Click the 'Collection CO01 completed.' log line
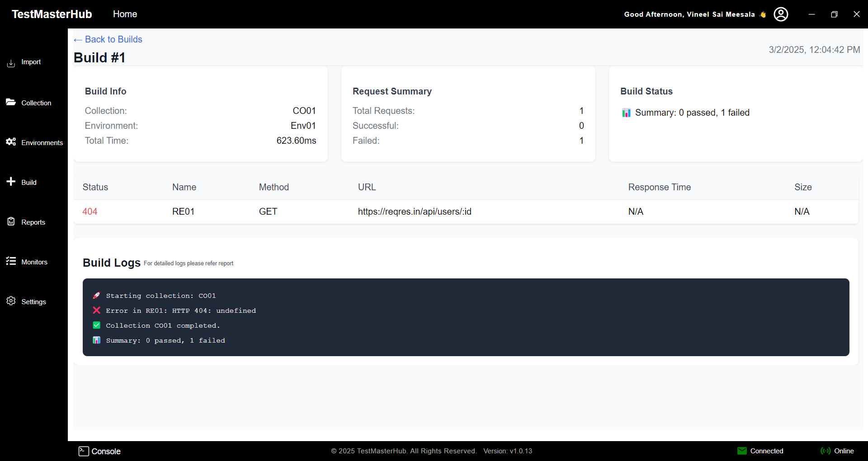The width and height of the screenshot is (868, 461). (x=163, y=325)
